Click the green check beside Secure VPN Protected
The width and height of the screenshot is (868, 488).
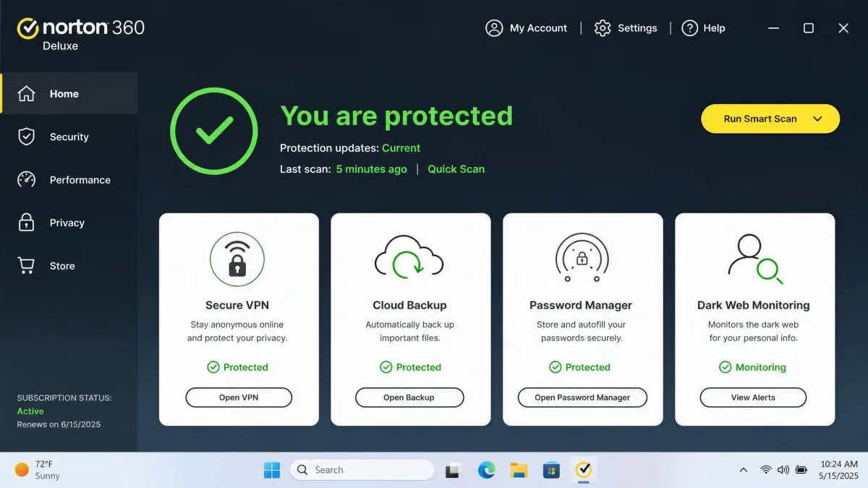(x=213, y=367)
